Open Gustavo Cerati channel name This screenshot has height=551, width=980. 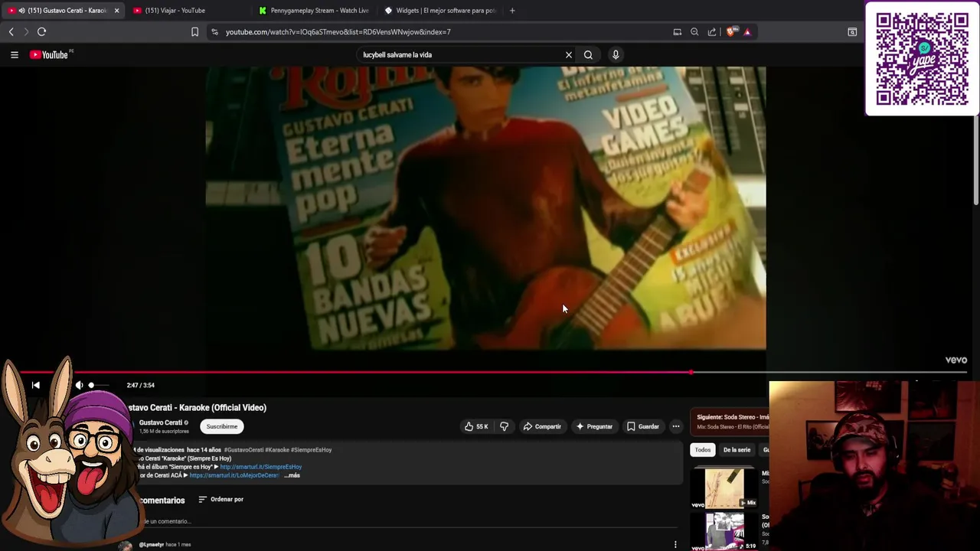[160, 422]
